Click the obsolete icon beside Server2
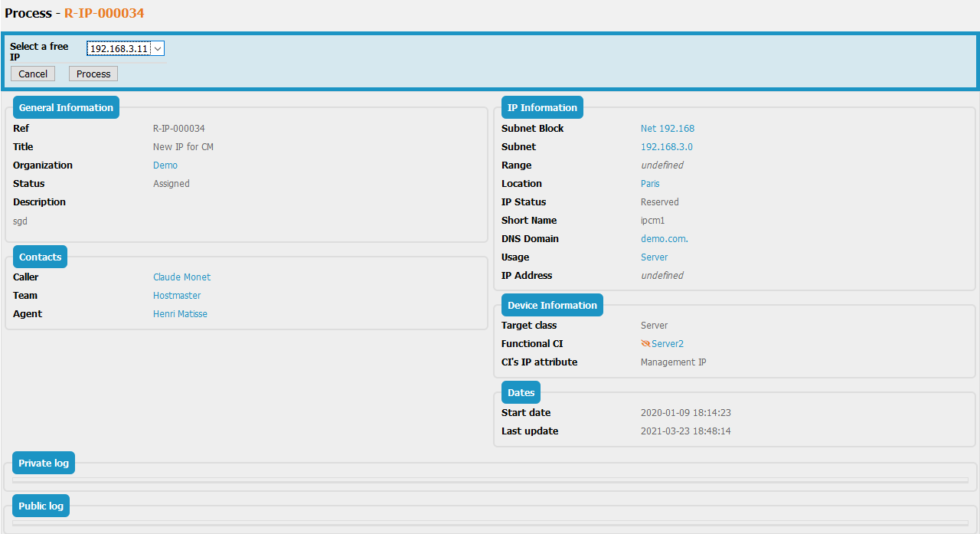Viewport: 980px width, 534px height. click(645, 344)
